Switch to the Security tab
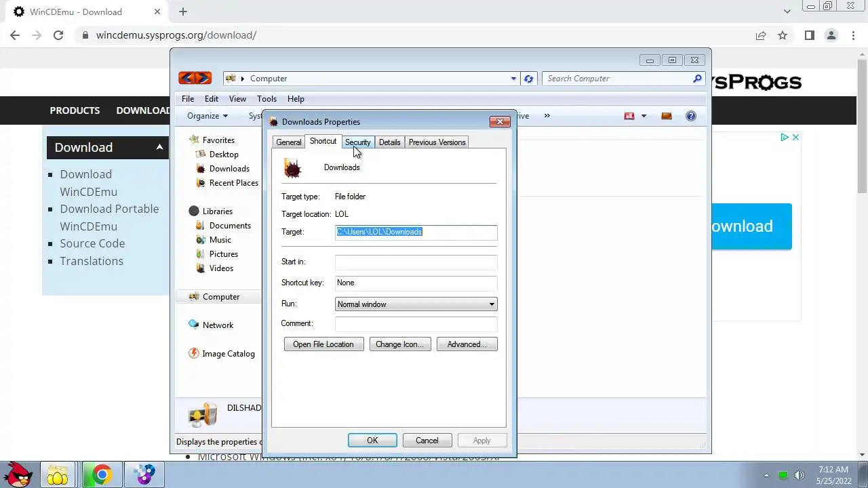Image resolution: width=868 pixels, height=488 pixels. tap(357, 142)
